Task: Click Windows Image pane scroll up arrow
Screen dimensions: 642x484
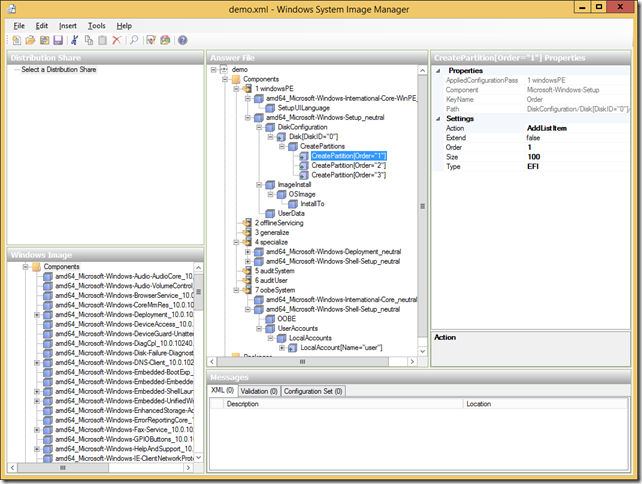Action: [199, 267]
